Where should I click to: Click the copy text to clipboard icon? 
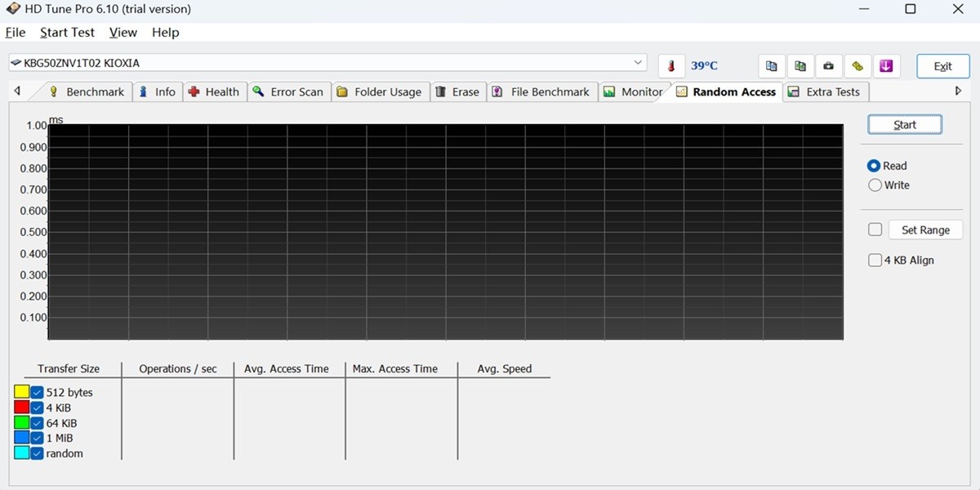click(x=771, y=66)
